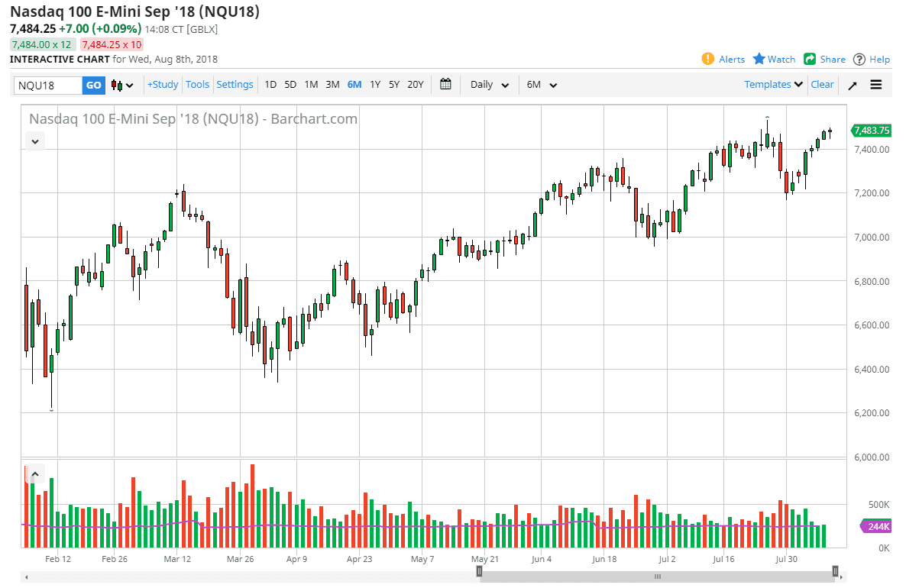Open the +Study menu

(x=163, y=85)
